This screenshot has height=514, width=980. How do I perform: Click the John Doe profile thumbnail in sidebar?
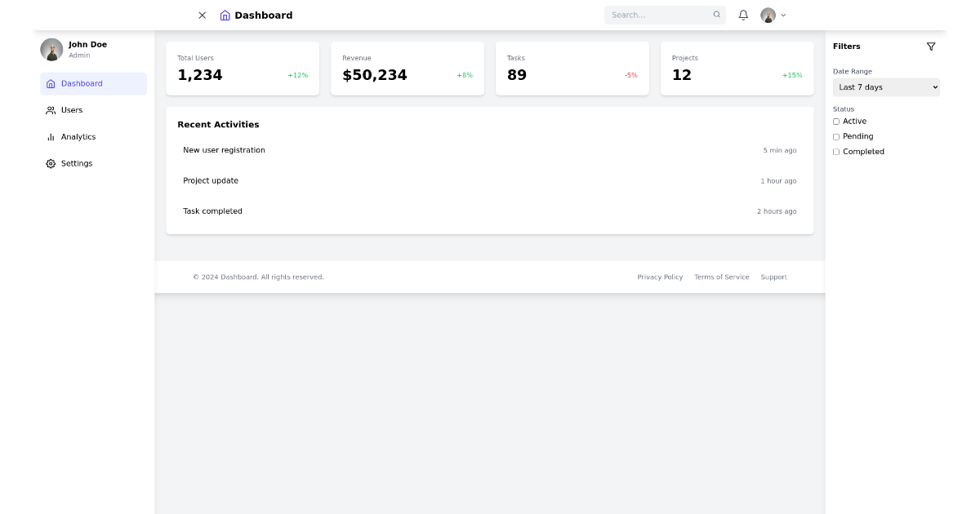[x=51, y=49]
